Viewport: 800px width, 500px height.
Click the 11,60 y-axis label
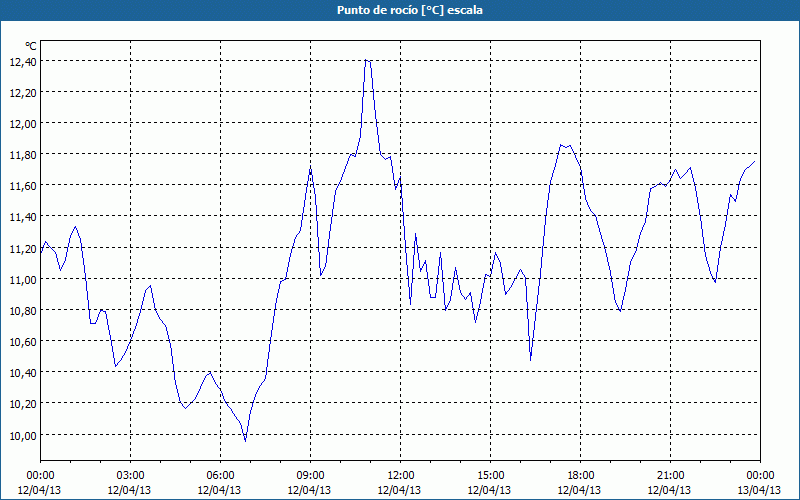[23, 186]
